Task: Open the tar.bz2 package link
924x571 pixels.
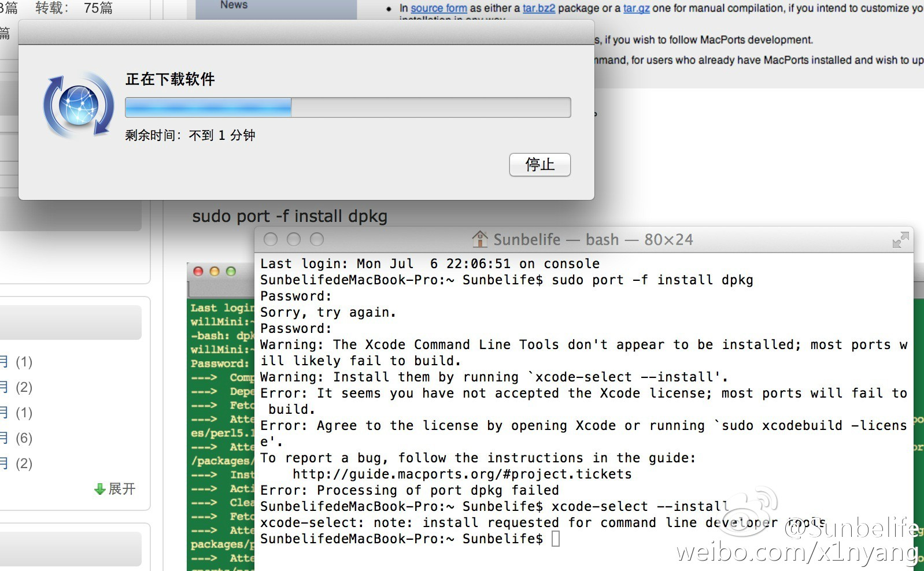Action: (539, 8)
